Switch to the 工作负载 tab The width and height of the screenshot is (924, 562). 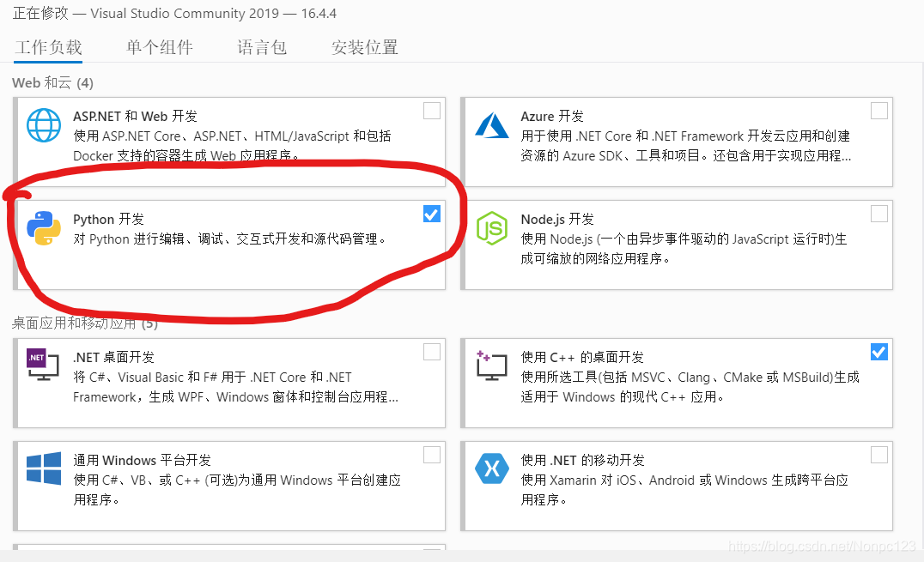click(x=48, y=47)
